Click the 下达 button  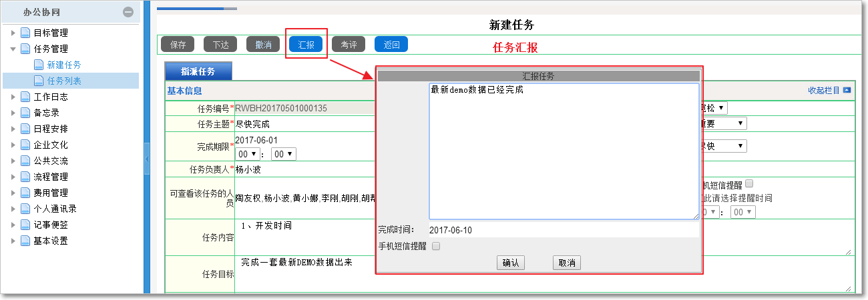tap(220, 45)
